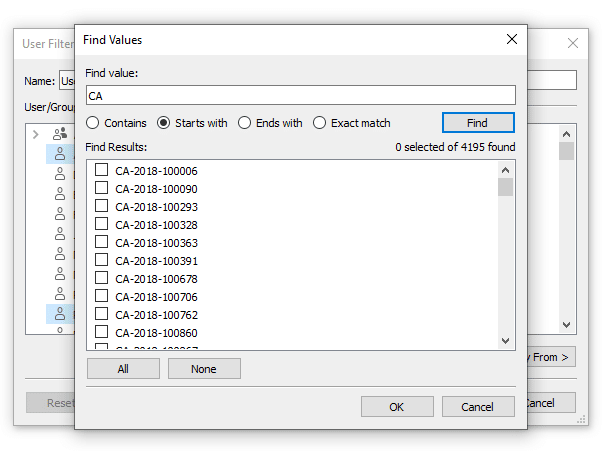This screenshot has width=607, height=451.
Task: Tick the checkbox for CA-2018-100293
Action: [x=101, y=206]
